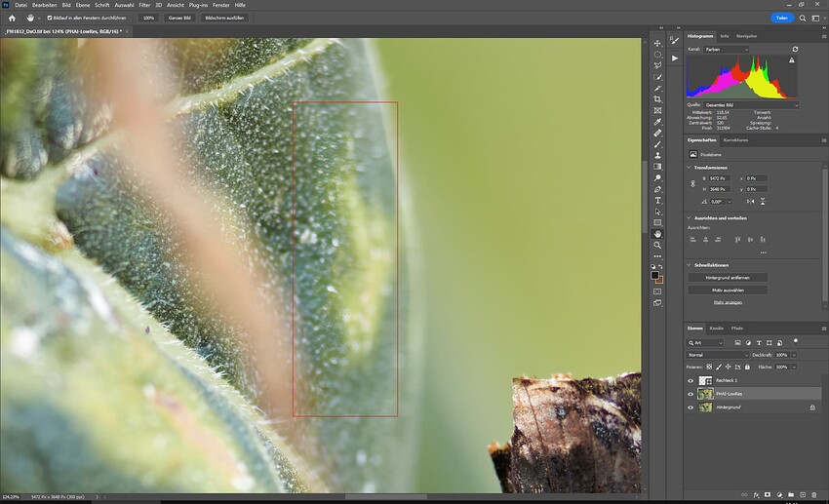The image size is (829, 504).
Task: Pick the Eyedropper tool
Action: [657, 122]
